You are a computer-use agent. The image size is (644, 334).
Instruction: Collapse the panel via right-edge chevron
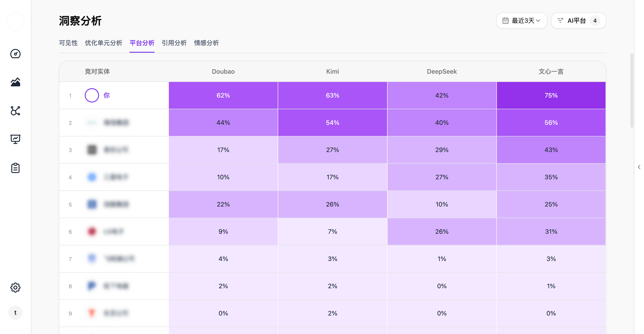coord(639,167)
